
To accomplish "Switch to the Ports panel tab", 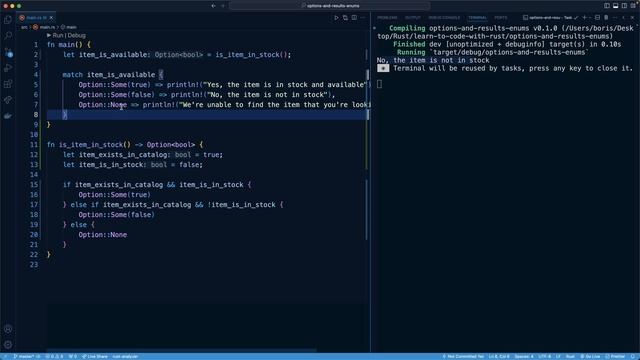I will (501, 18).
